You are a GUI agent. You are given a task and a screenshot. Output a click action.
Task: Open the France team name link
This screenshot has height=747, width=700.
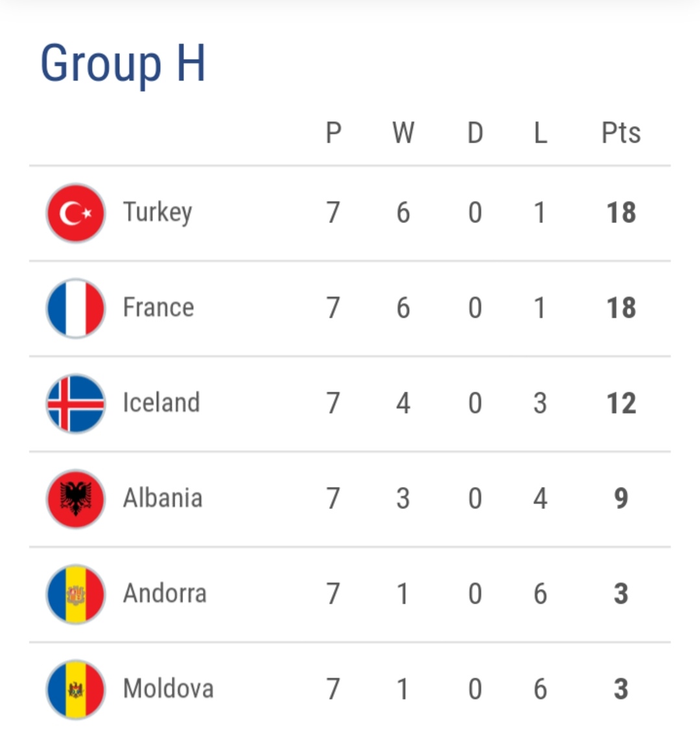(158, 307)
